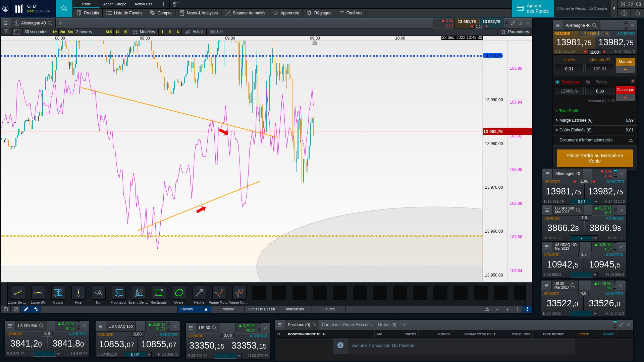This screenshot has width=644, height=362.
Task: Choose the Flèche arrow tool
Action: 199,293
